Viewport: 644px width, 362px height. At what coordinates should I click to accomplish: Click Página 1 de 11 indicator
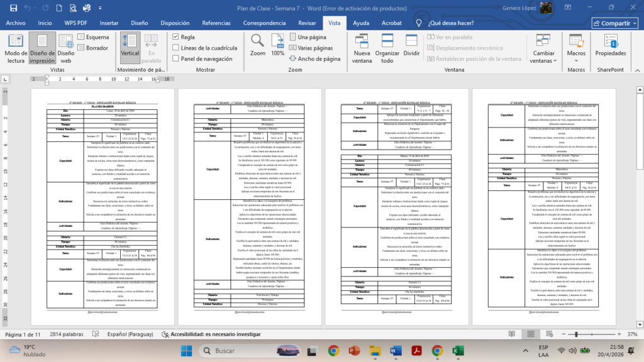pyautogui.click(x=23, y=334)
